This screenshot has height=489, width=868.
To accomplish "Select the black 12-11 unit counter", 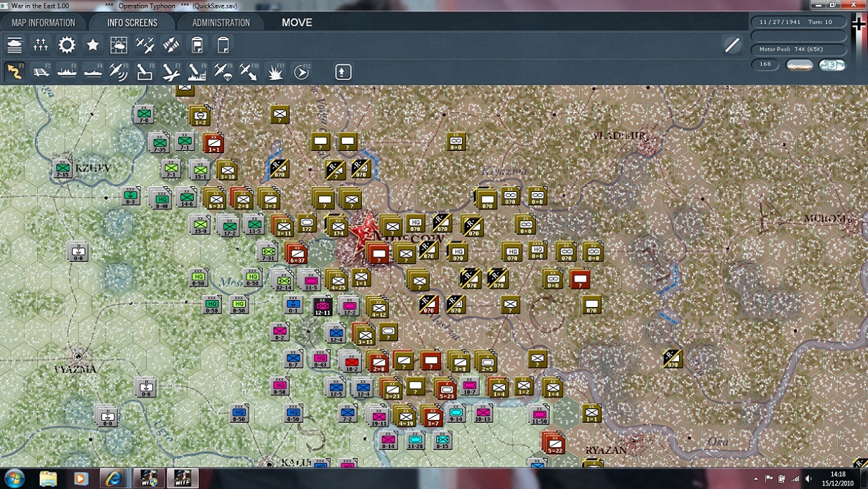I will click(x=322, y=306).
